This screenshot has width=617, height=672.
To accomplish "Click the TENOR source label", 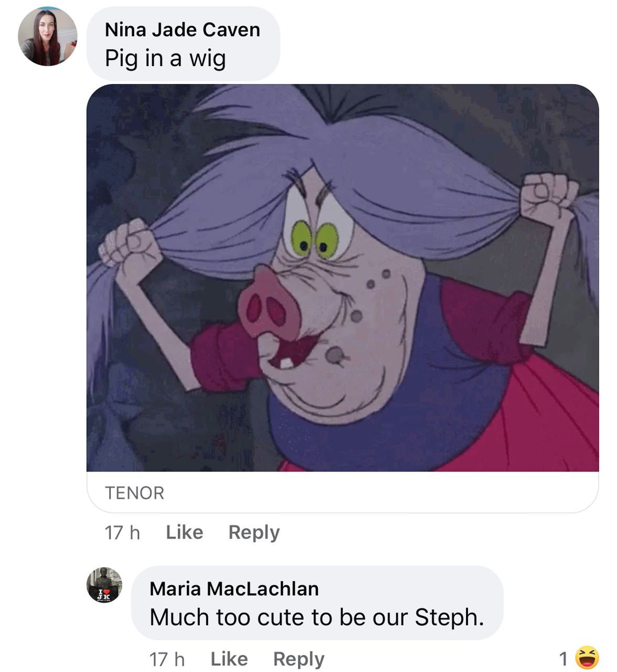I will coord(134,493).
